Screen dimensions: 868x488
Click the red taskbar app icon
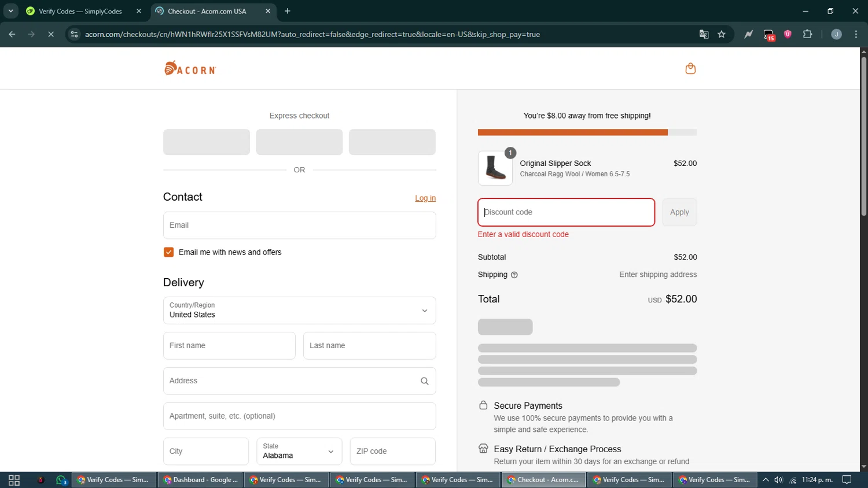click(41, 480)
